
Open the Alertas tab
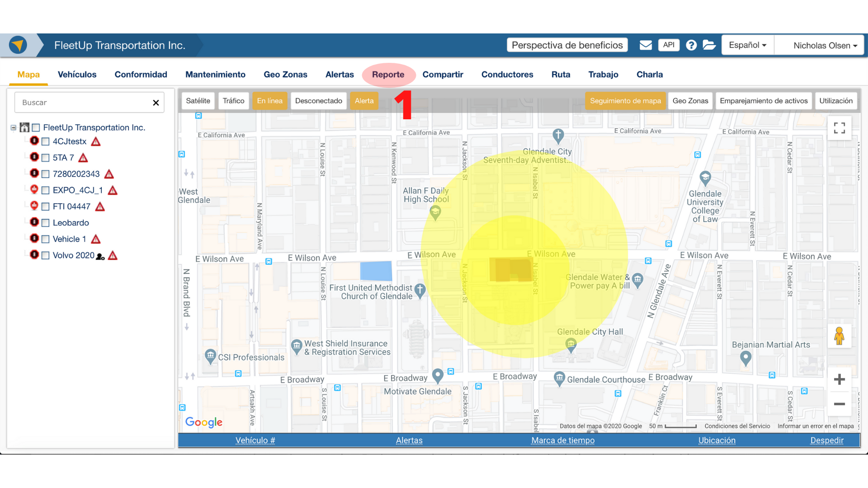[340, 75]
